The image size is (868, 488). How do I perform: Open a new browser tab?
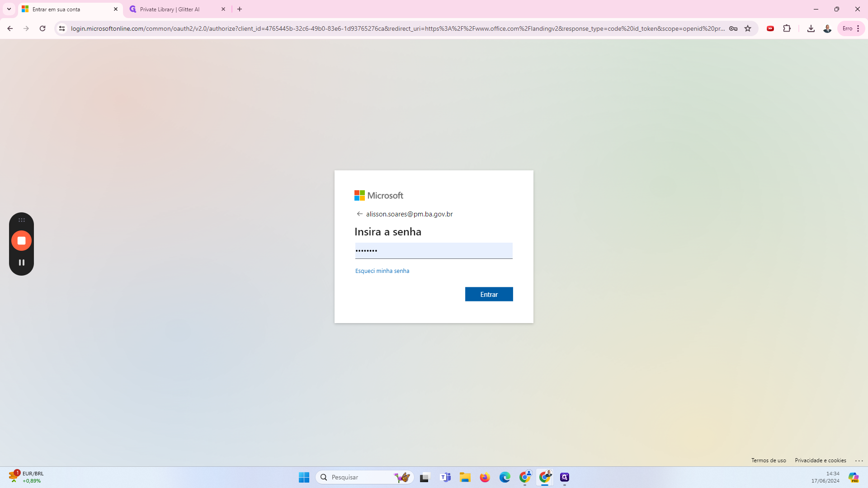coord(240,9)
